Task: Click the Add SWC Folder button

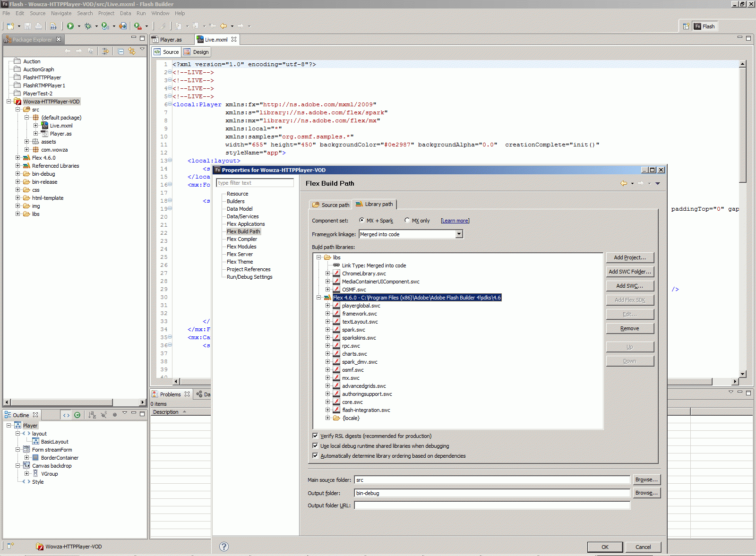Action: point(630,272)
